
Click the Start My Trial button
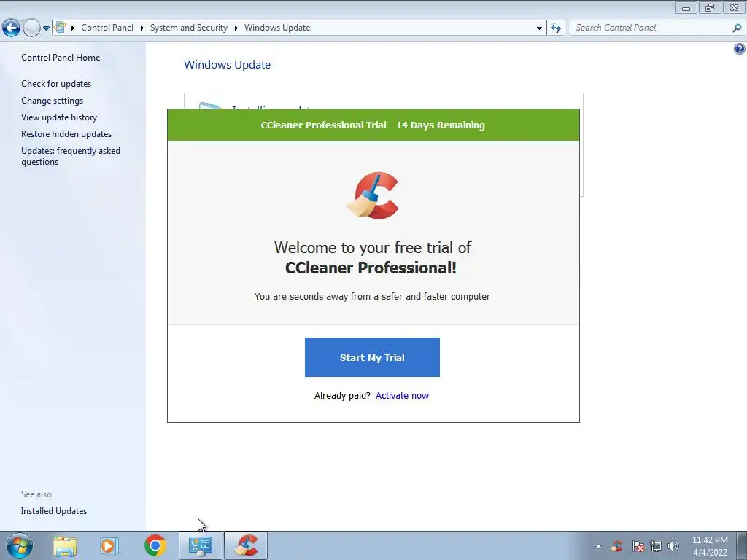(372, 357)
